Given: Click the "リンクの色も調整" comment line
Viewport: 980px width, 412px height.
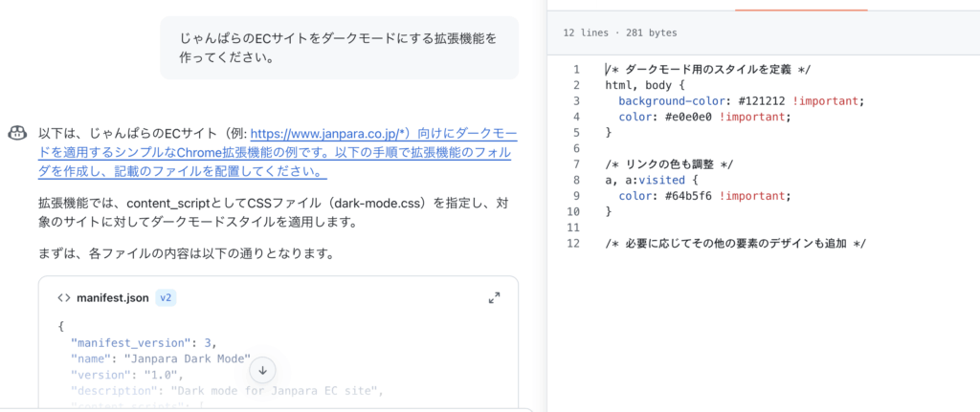Looking at the screenshot, I should click(669, 164).
